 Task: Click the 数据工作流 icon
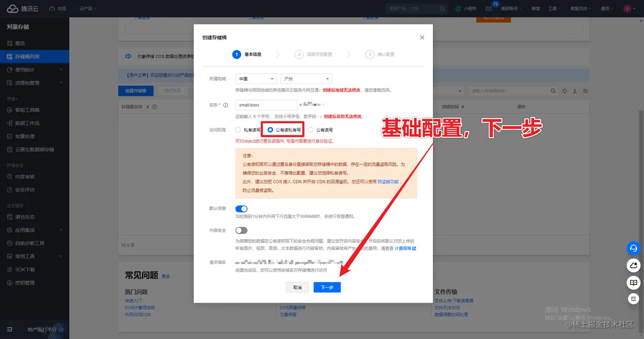(x=10, y=123)
